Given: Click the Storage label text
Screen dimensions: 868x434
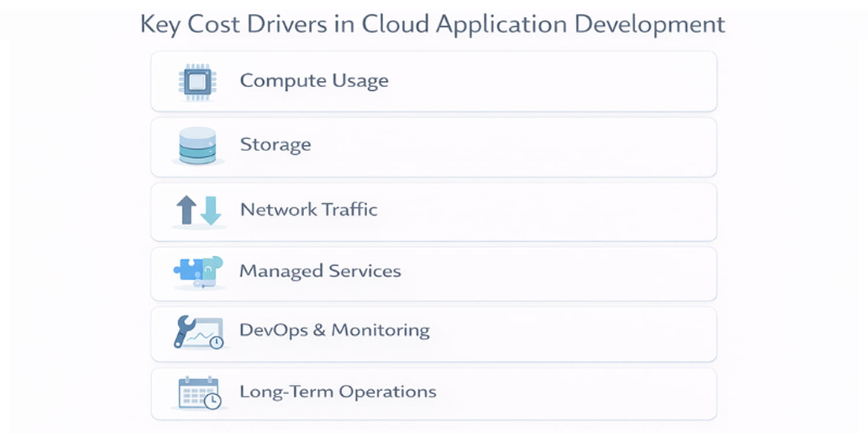Looking at the screenshot, I should tap(275, 145).
